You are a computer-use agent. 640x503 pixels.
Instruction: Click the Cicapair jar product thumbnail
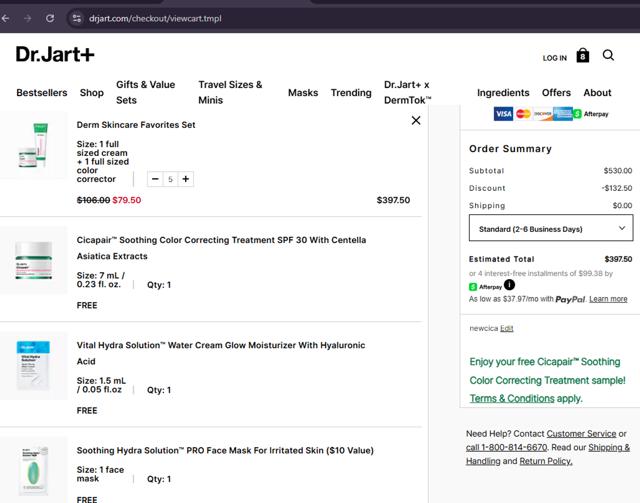point(33,260)
